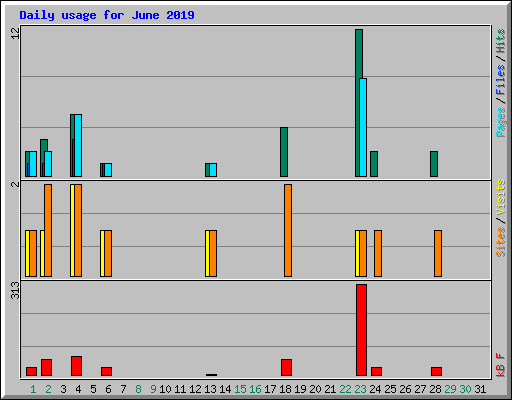Click day label 2 on the axis
The height and width of the screenshot is (400, 512).
click(x=48, y=389)
